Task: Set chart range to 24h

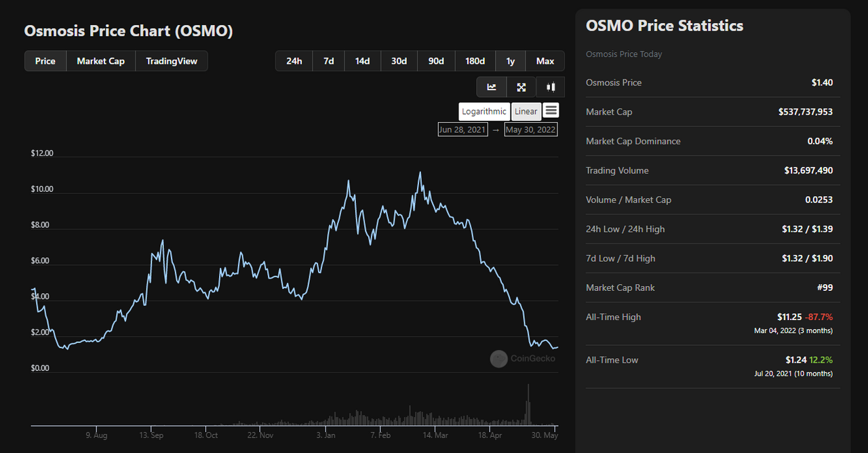Action: tap(294, 61)
